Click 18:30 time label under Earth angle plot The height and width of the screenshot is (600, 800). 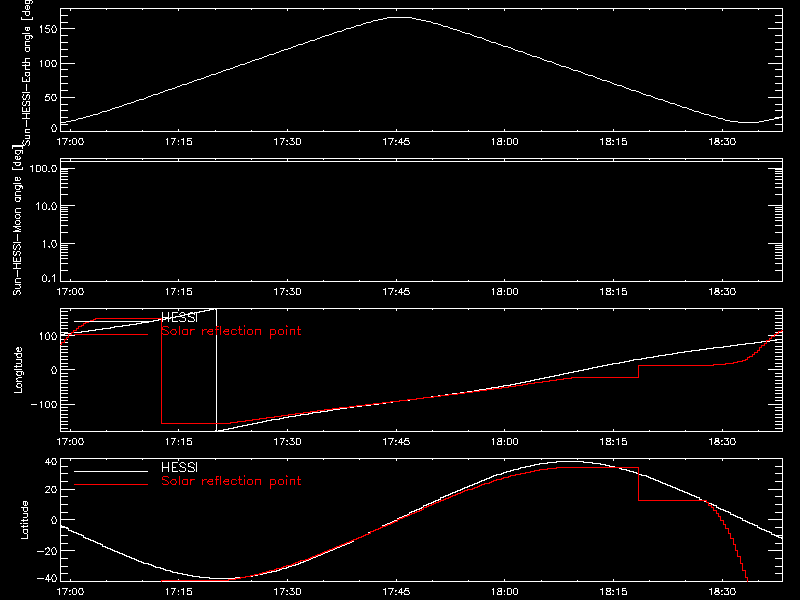click(x=722, y=142)
